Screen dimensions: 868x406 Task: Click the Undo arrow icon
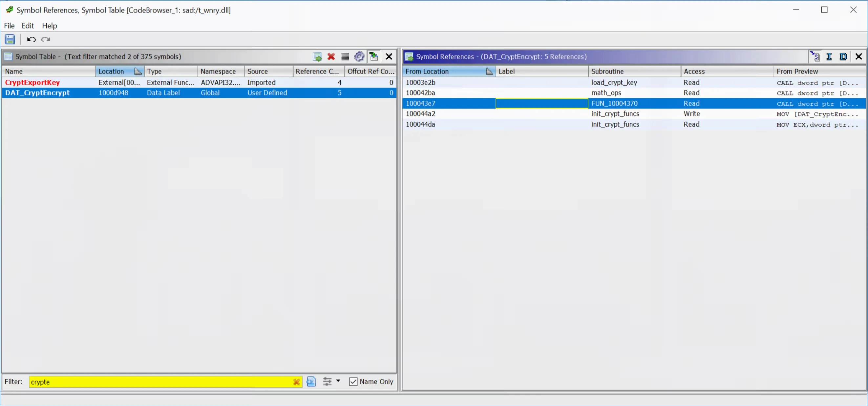(31, 39)
